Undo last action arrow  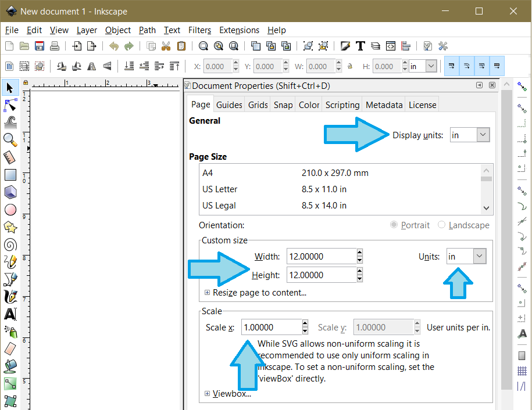(113, 46)
